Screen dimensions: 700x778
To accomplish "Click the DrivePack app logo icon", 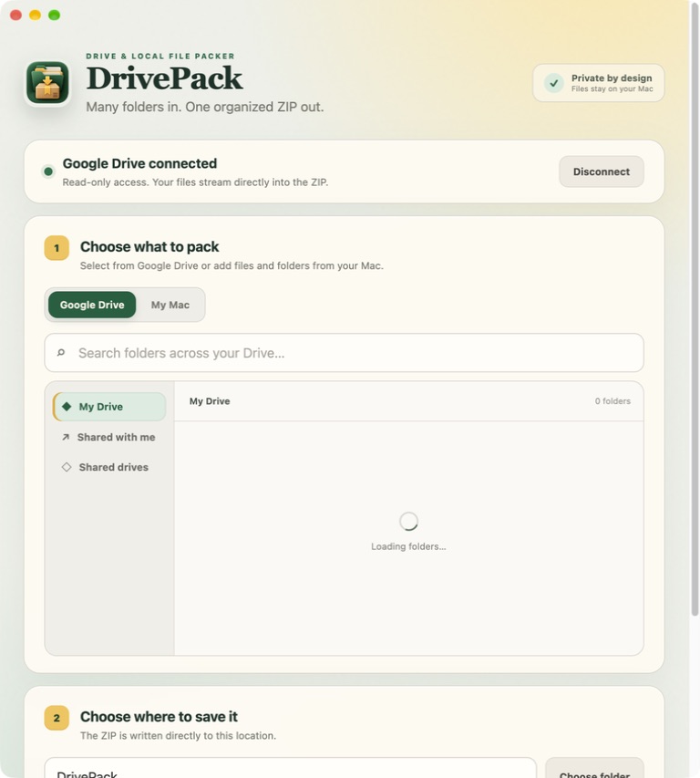I will tap(47, 82).
